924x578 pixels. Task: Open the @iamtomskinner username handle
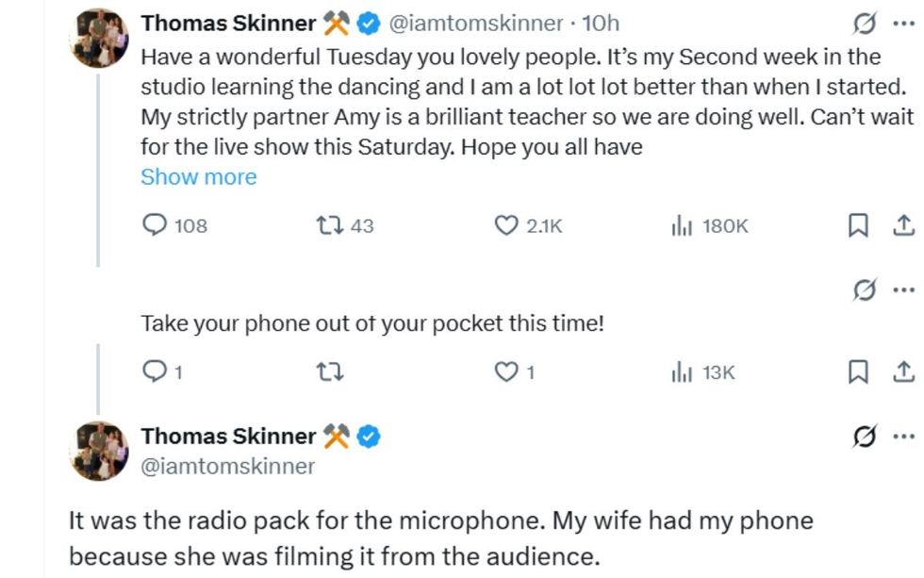tap(479, 24)
